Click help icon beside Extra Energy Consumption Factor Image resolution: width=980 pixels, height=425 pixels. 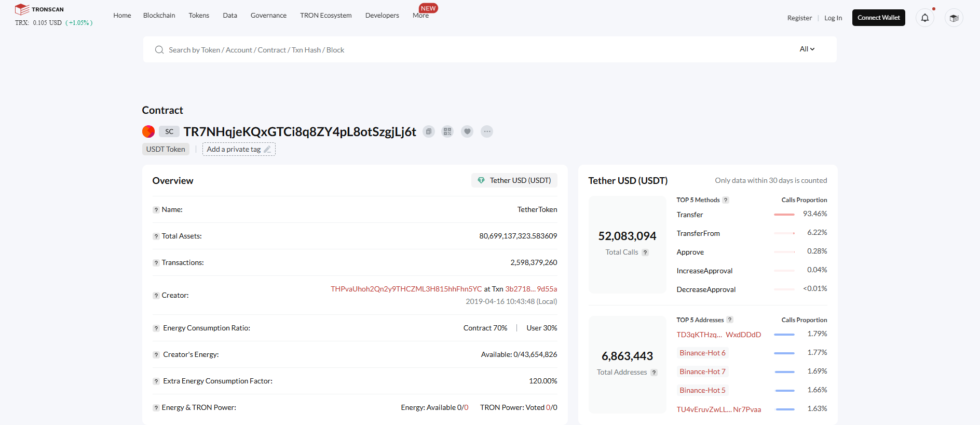click(156, 381)
